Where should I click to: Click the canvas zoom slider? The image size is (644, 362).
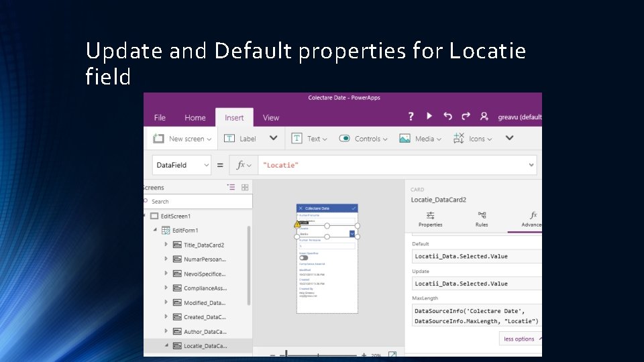[318, 355]
